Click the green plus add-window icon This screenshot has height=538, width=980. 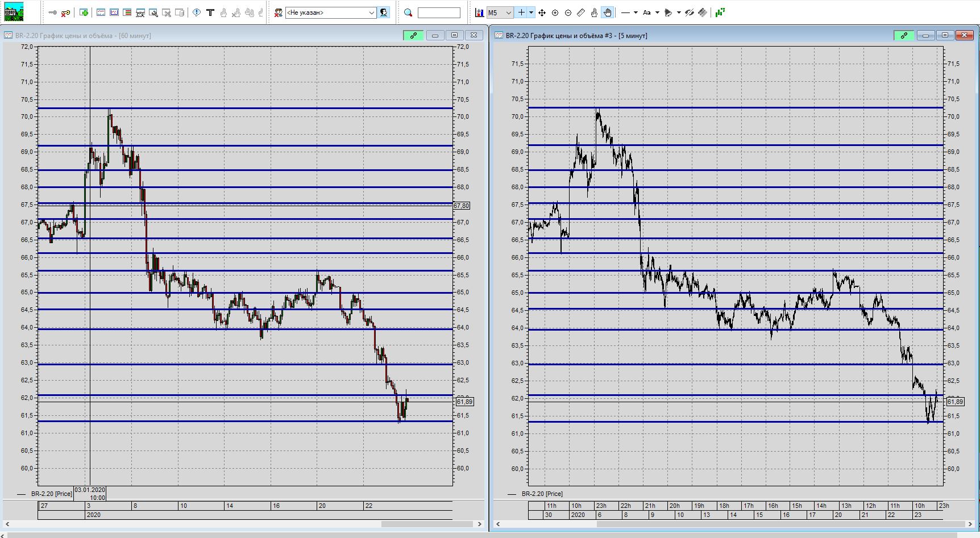(84, 12)
